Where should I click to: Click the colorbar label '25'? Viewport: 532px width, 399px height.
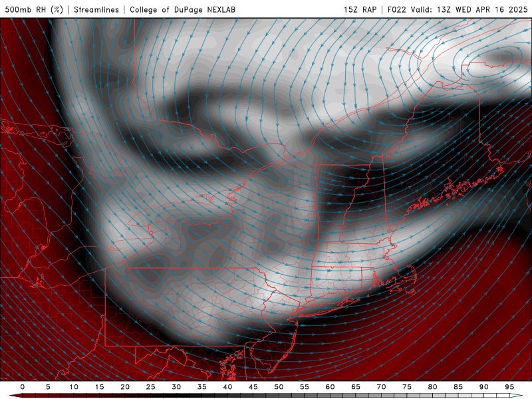151,387
